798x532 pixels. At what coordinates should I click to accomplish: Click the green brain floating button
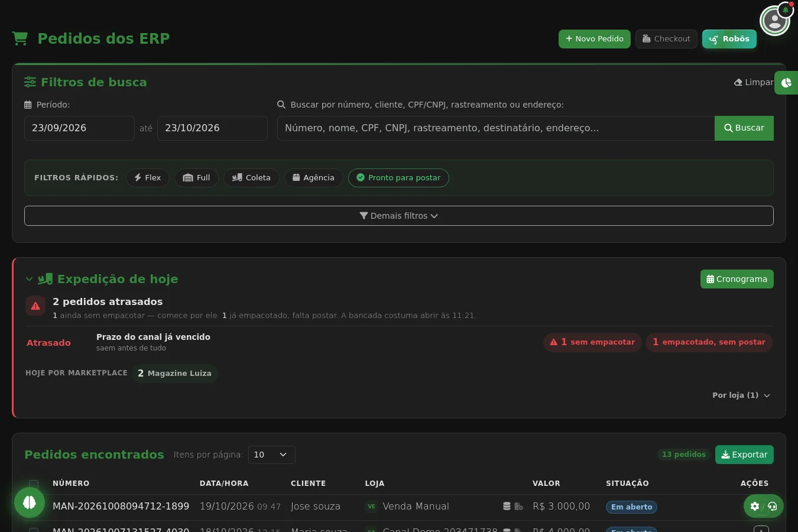[x=30, y=502]
